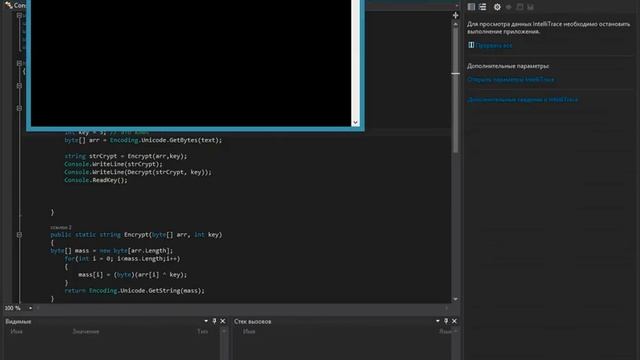This screenshot has height=360, width=640.
Task: Open IntelliTrace settings gear icon
Action: 497,7
